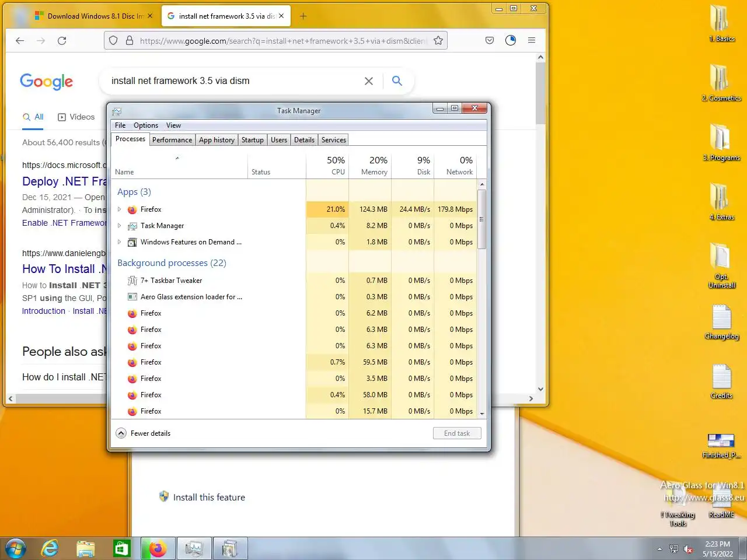Select the Videos search filter
This screenshot has width=747, height=560.
tap(76, 117)
